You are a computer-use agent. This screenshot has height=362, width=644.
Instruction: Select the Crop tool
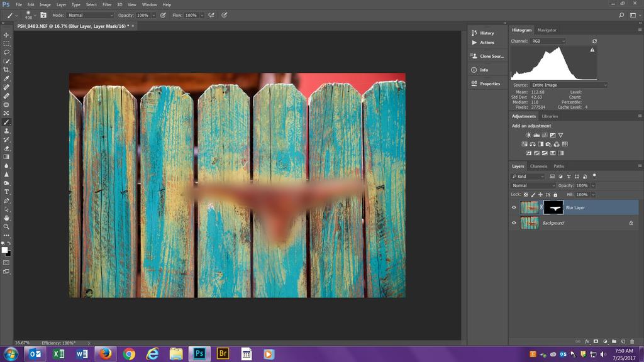pos(6,70)
